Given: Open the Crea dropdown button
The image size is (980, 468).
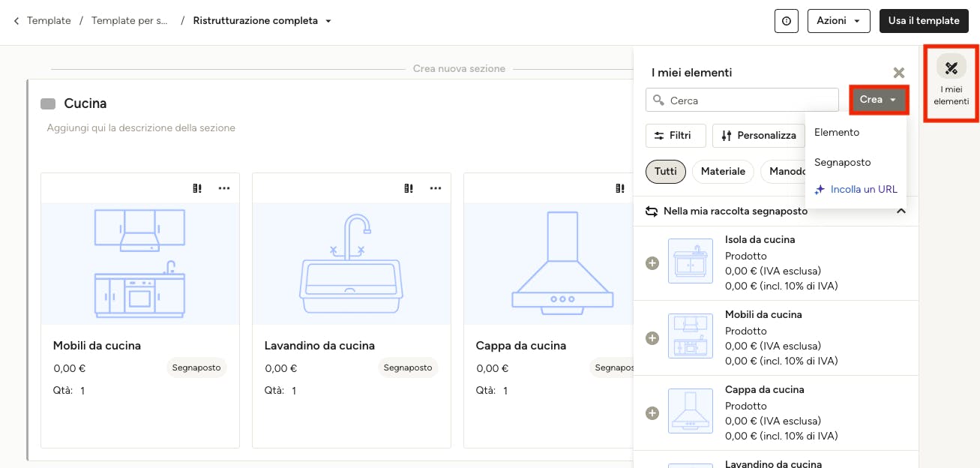Looking at the screenshot, I should tap(879, 100).
